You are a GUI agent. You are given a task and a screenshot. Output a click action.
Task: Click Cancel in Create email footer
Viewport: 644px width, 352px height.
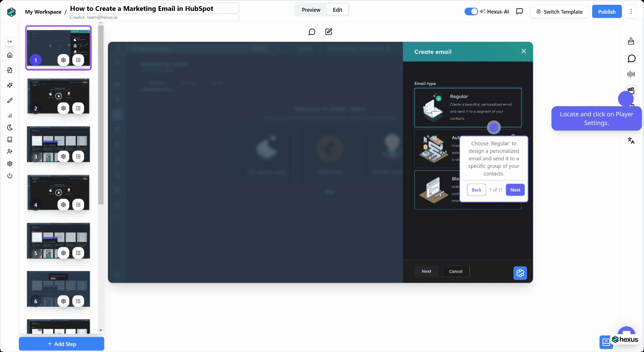pyautogui.click(x=456, y=271)
